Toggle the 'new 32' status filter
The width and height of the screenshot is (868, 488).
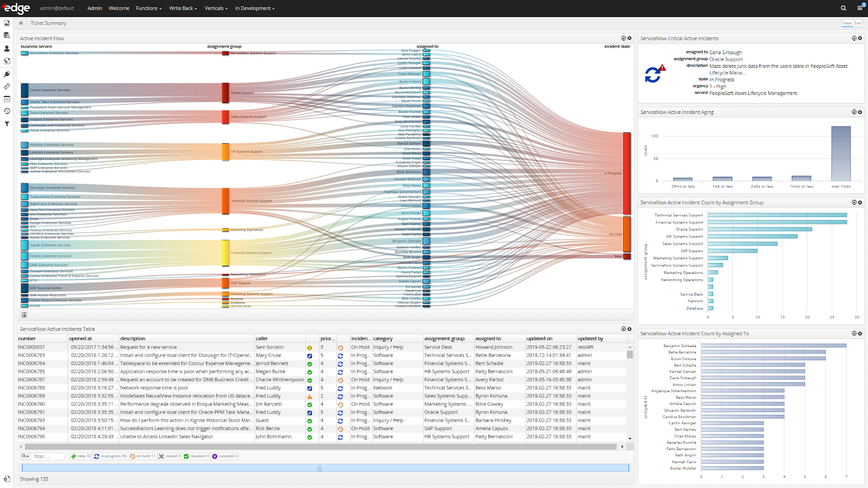81,457
